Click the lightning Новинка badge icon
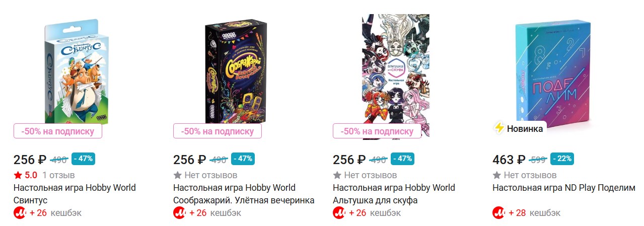The width and height of the screenshot is (644, 226). (499, 128)
